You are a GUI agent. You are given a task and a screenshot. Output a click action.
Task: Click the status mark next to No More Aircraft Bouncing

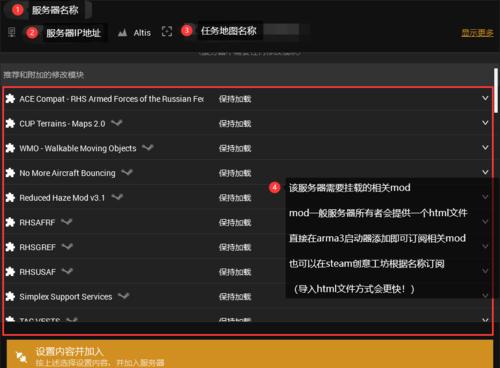(127, 172)
